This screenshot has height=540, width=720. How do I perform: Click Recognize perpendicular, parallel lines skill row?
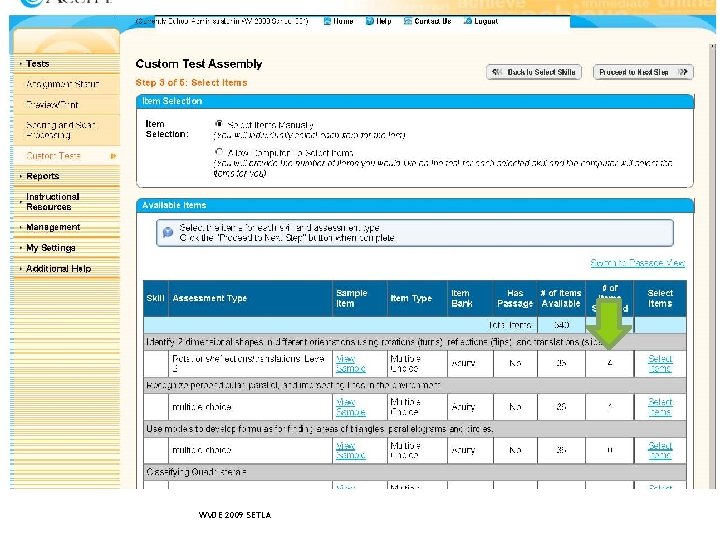(415, 385)
